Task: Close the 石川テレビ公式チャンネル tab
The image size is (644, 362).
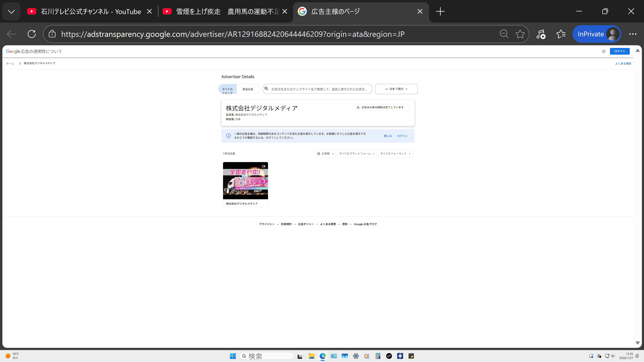Action: 149,12
